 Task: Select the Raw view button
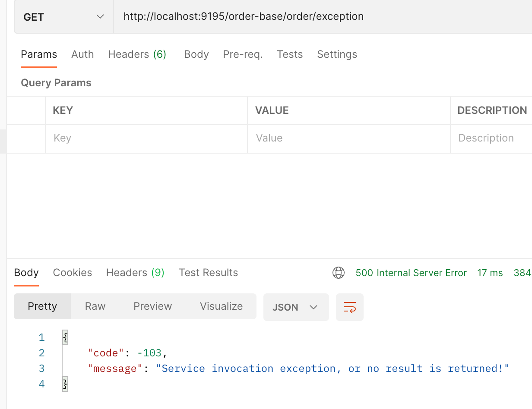click(x=95, y=306)
